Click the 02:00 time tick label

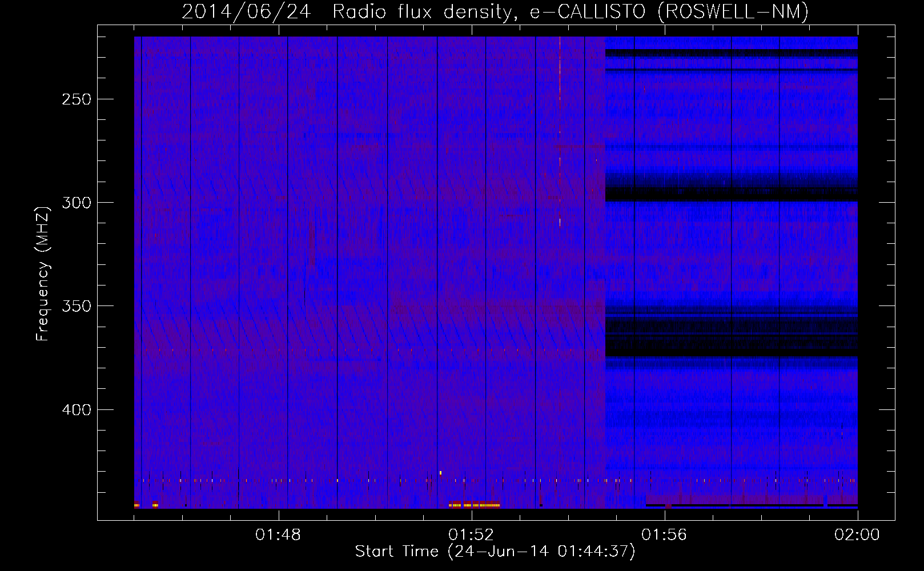(857, 535)
